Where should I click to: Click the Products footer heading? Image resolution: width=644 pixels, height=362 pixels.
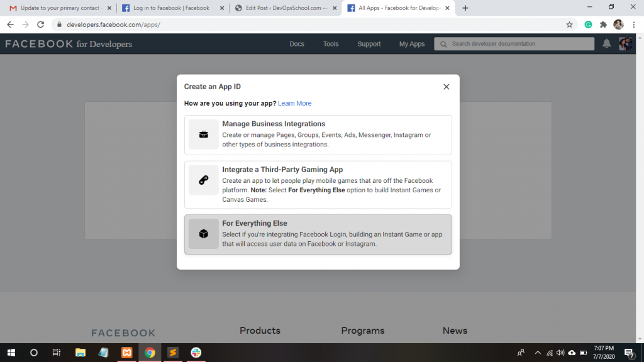point(260,331)
